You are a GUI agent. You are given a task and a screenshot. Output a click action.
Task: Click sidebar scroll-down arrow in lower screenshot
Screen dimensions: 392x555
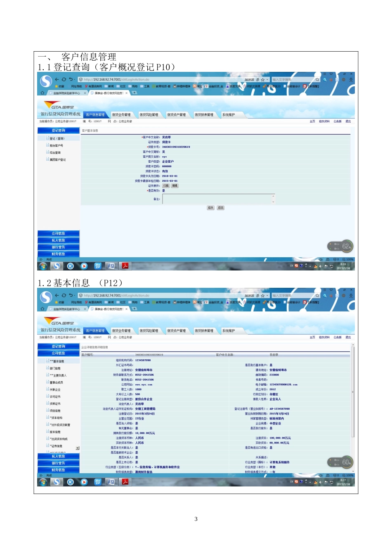click(78, 448)
